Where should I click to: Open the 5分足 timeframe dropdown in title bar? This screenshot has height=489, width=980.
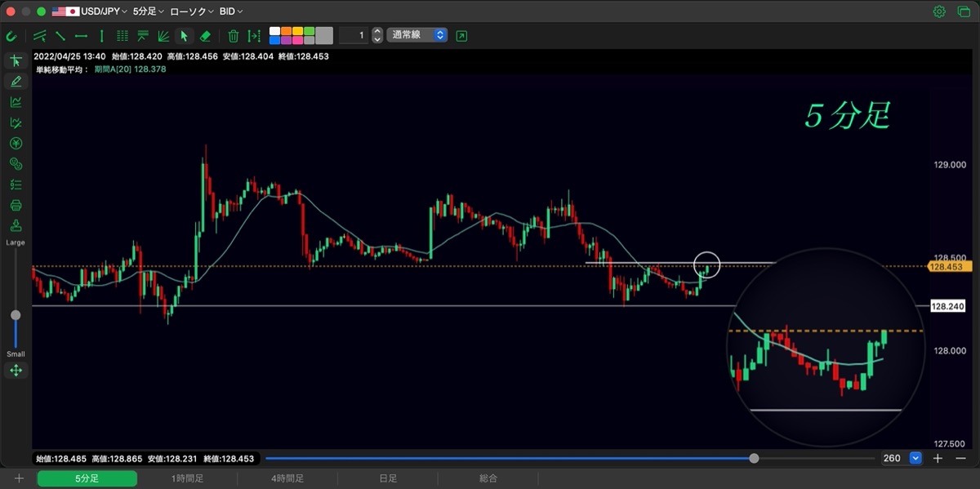[148, 11]
